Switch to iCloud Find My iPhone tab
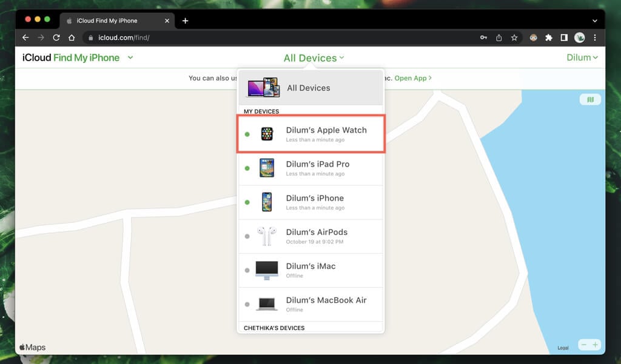 tap(118, 21)
